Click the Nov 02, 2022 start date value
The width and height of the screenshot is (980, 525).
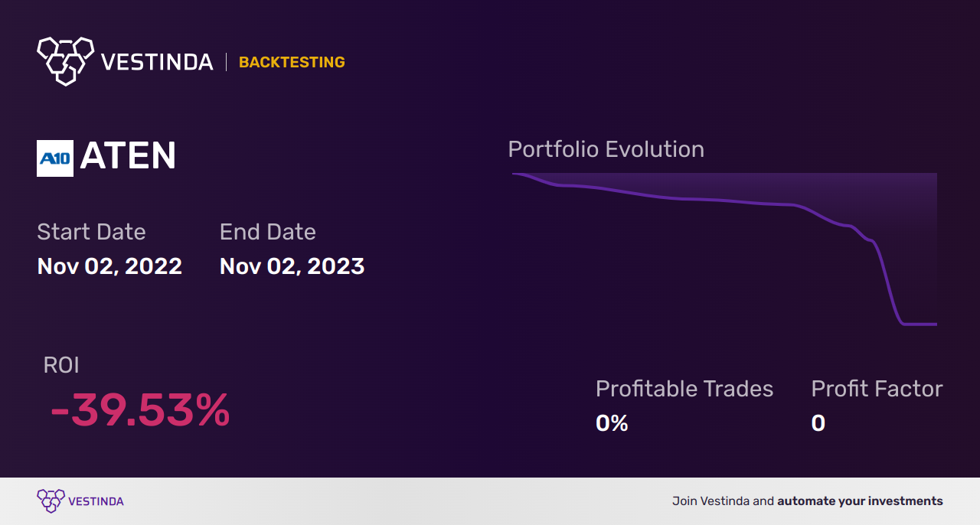coord(109,266)
